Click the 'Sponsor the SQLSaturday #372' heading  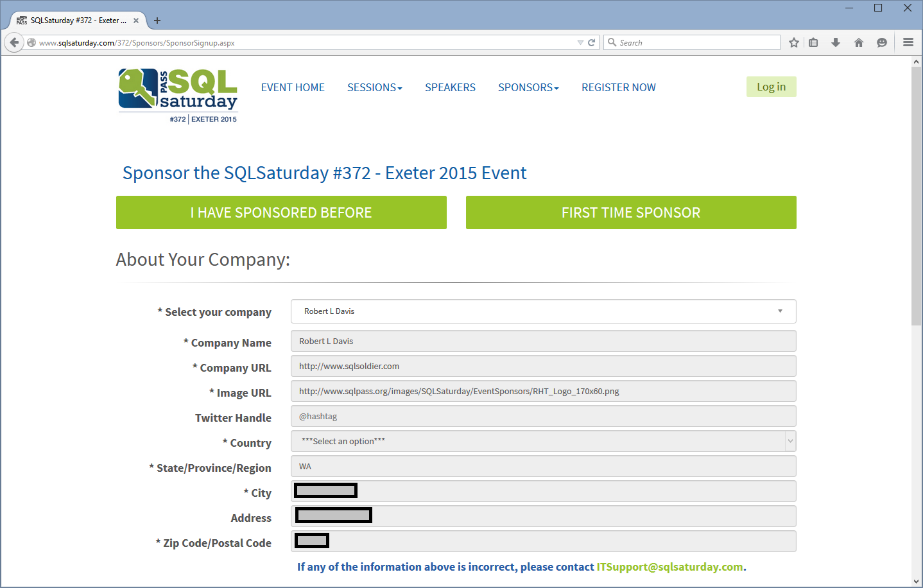coord(324,173)
